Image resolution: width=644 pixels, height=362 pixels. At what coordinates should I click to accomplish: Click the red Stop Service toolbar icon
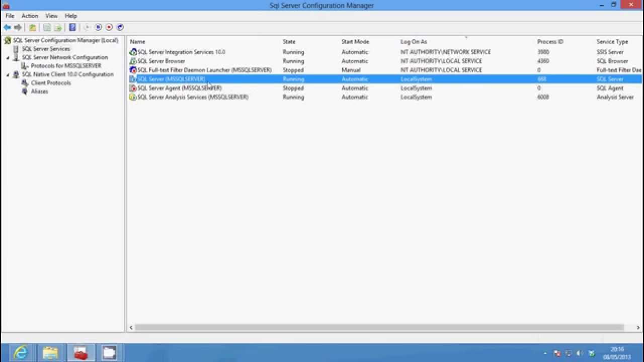pos(109,28)
